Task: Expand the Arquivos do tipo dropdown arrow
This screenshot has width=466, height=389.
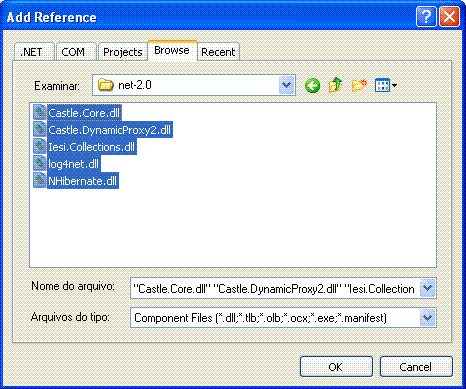Action: click(x=427, y=317)
